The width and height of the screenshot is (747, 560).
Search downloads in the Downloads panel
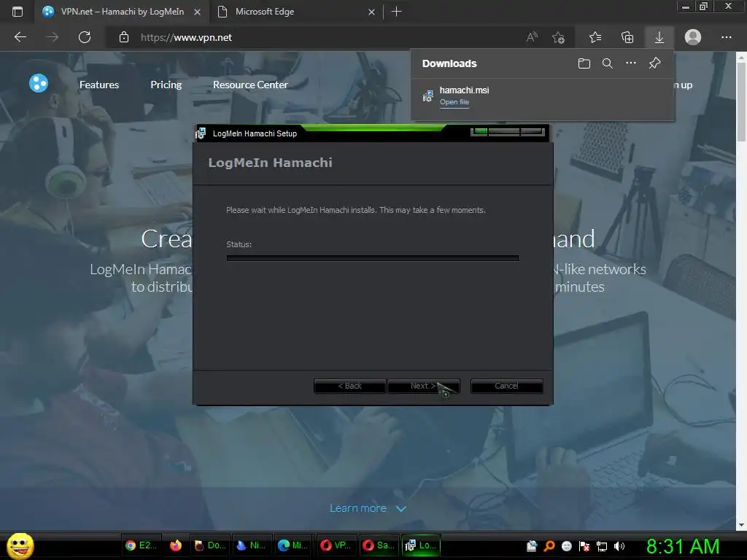click(608, 63)
